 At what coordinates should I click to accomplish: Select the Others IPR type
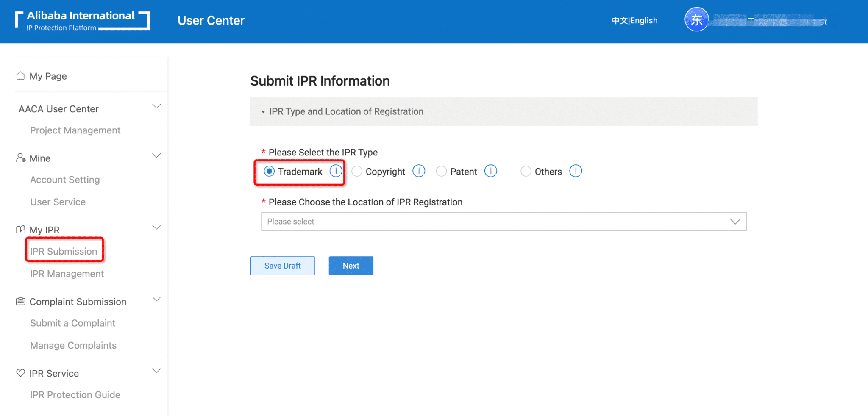[x=526, y=171]
